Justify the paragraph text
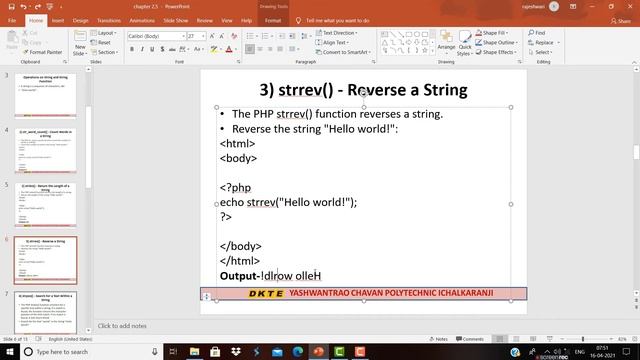The width and height of the screenshot is (640, 360). (x=280, y=49)
